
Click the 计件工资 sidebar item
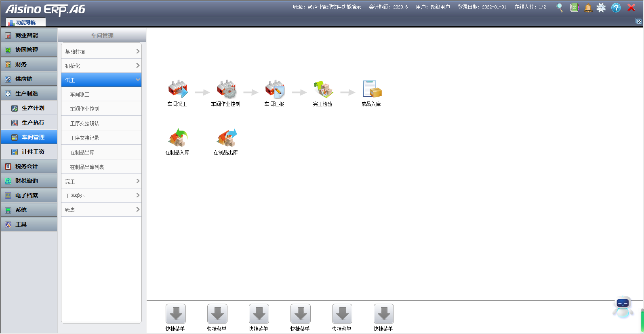point(33,152)
